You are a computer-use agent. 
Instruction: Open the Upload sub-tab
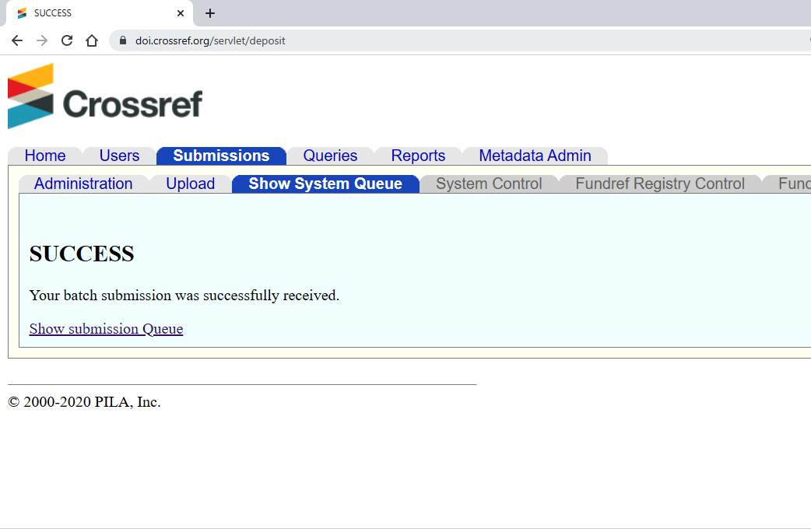pos(190,184)
